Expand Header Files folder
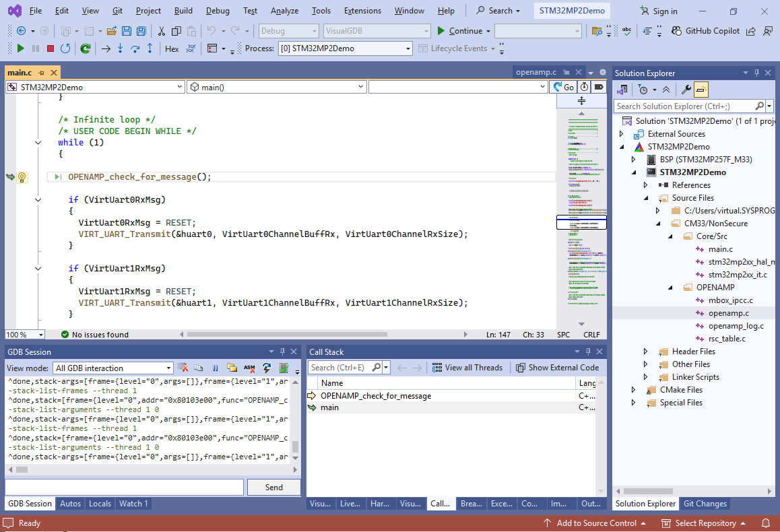780x532 pixels. point(646,352)
